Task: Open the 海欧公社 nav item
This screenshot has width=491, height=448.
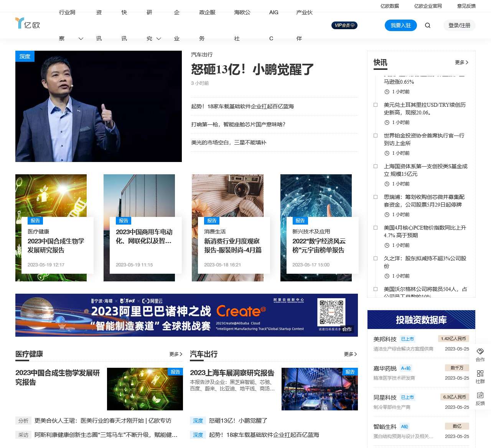Action: 242,25
